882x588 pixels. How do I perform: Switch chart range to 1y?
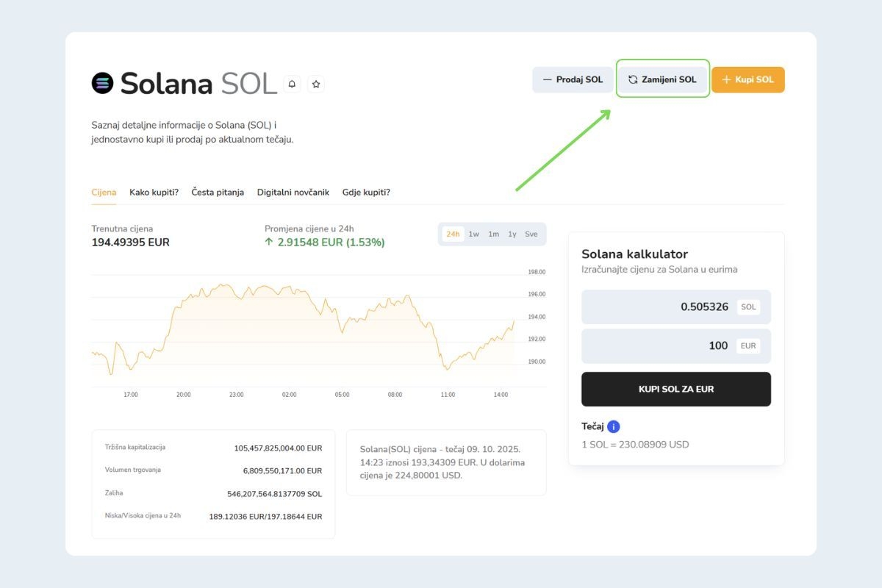[x=512, y=234]
